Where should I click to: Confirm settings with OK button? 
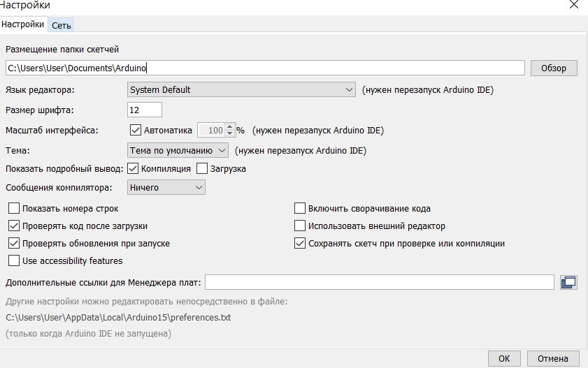(x=504, y=359)
